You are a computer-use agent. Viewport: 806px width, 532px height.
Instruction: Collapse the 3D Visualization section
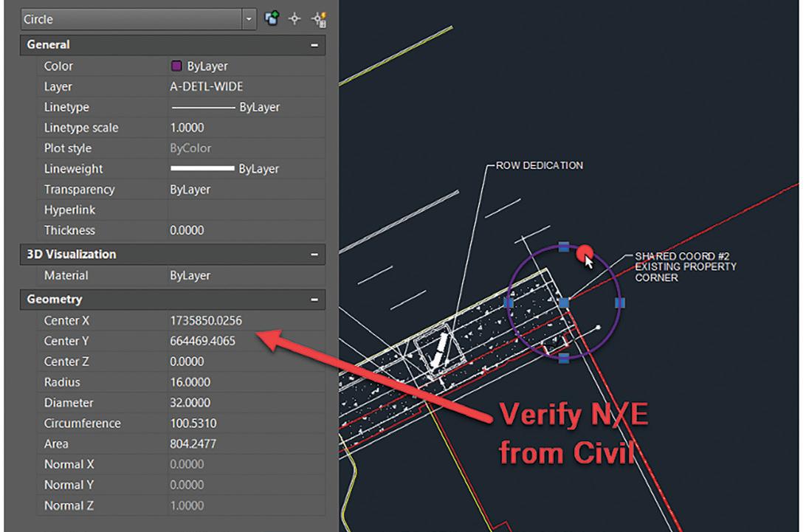314,255
